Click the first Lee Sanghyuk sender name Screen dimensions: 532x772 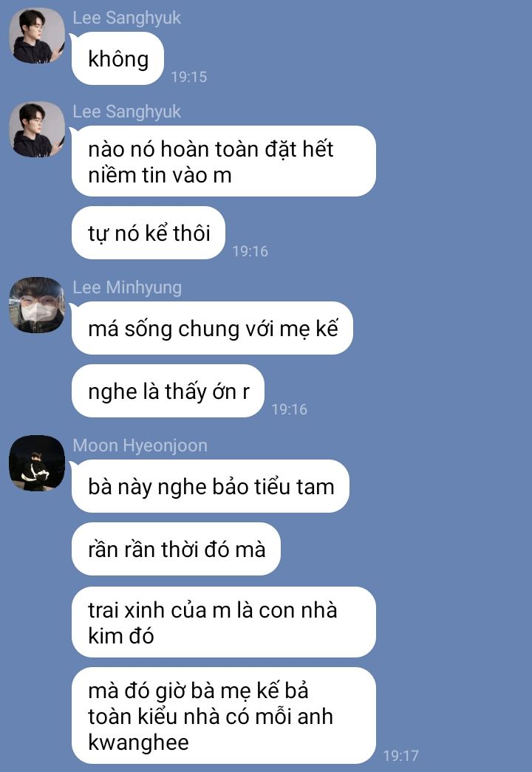126,18
